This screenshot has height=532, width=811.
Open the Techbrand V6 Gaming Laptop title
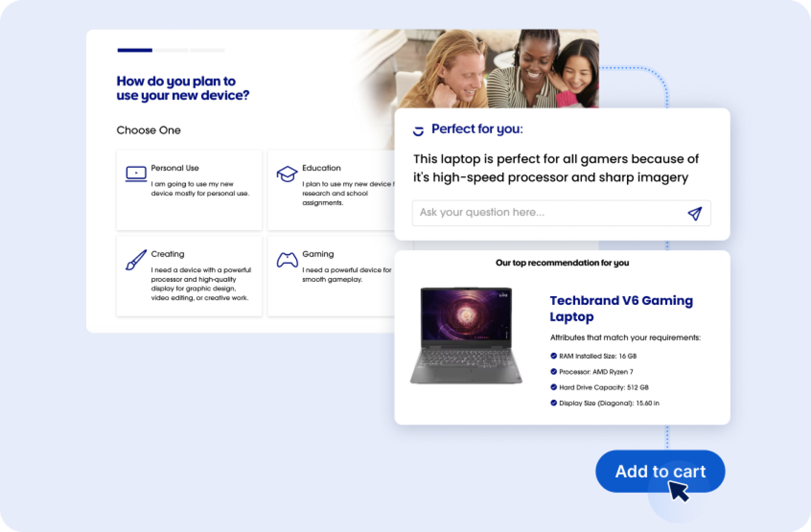tap(621, 308)
